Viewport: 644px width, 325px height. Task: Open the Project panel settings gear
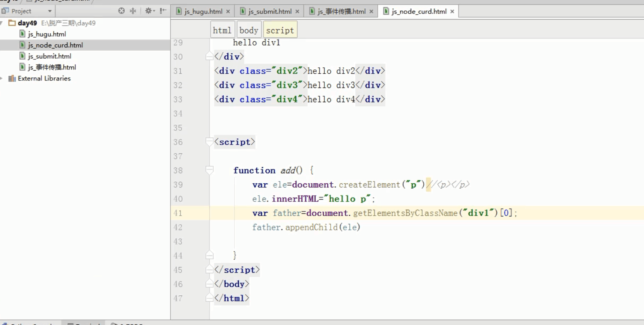[x=150, y=11]
